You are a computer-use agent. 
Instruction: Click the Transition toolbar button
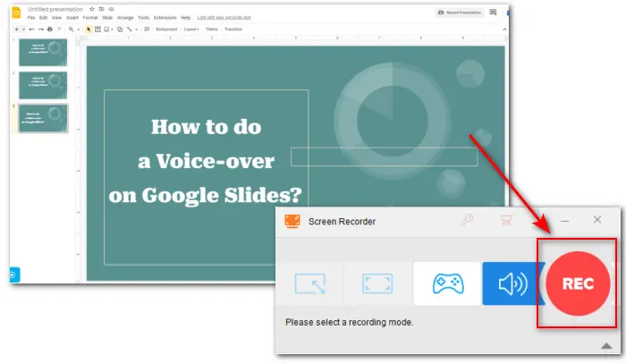pos(233,30)
